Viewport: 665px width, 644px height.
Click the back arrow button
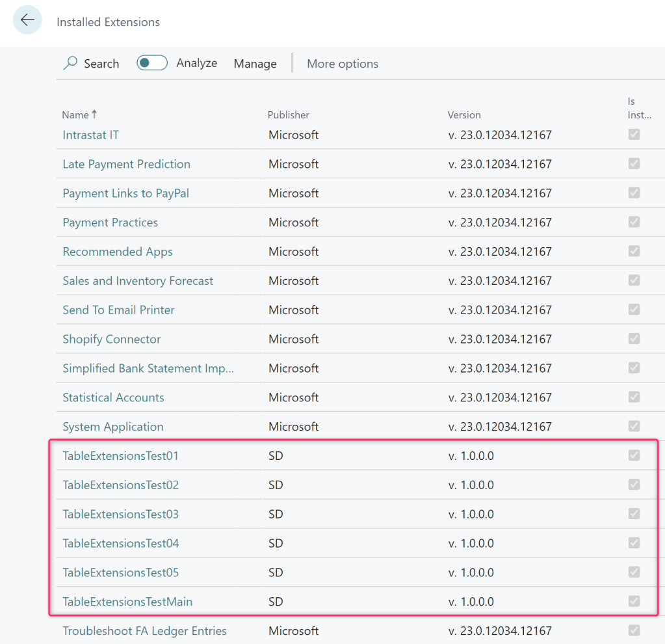pos(27,21)
